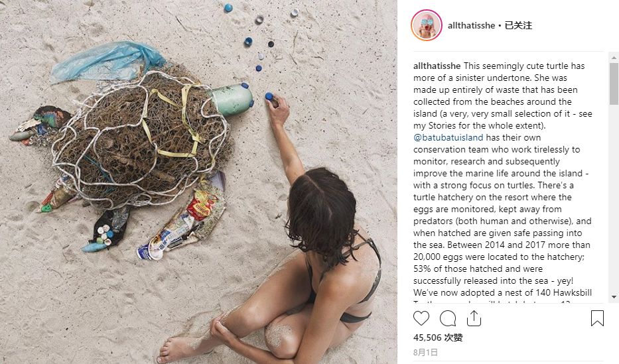Open allthatisshe profile picture avatar
The width and height of the screenshot is (619, 364).
coord(427,25)
